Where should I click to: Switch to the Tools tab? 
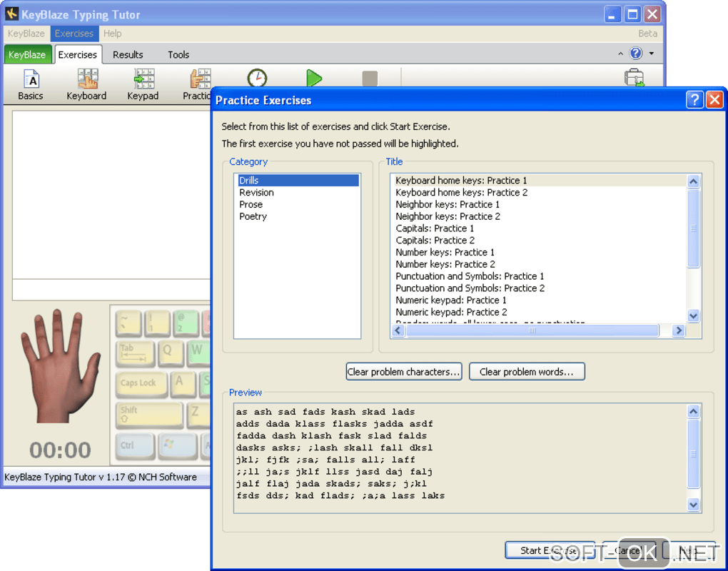click(x=178, y=55)
